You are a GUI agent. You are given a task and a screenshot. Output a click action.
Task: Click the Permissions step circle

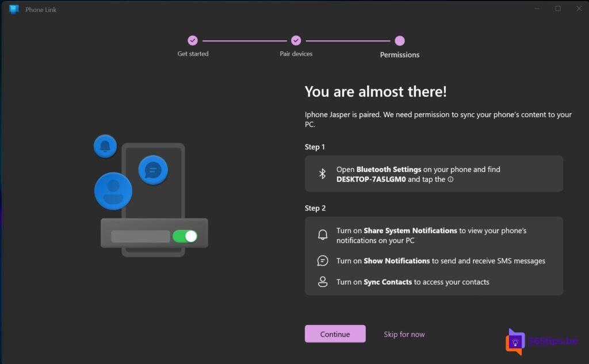(400, 40)
